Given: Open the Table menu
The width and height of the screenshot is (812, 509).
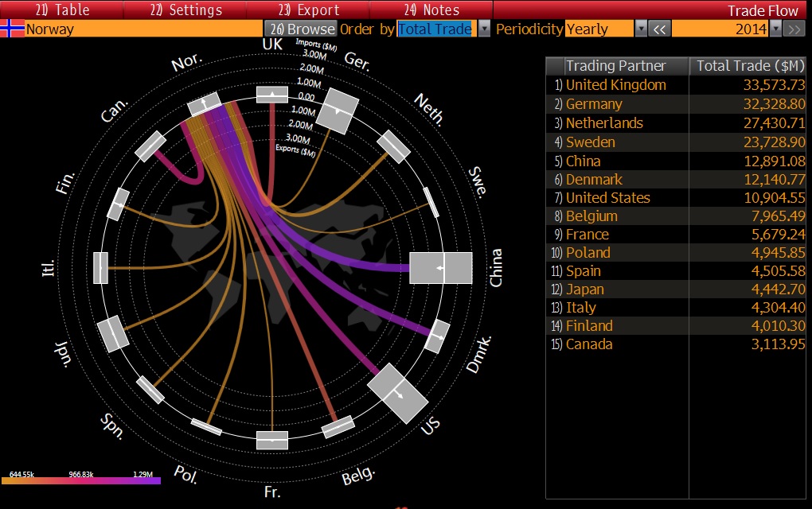Looking at the screenshot, I should pos(62,10).
